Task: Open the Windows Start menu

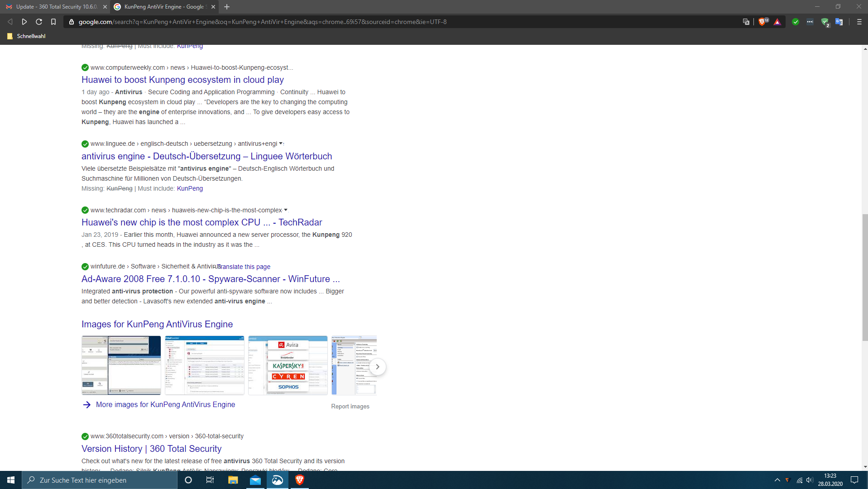Action: [x=11, y=480]
